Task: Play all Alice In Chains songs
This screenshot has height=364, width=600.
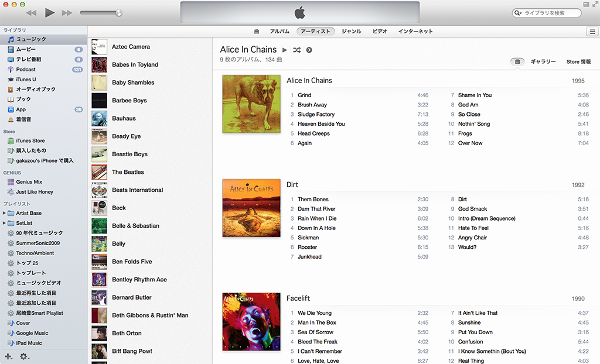Action: (x=284, y=50)
